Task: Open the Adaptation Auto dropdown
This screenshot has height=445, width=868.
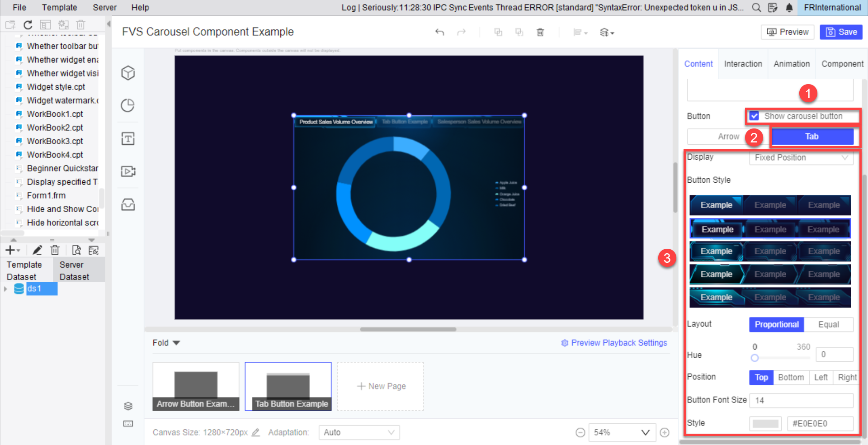Action: (359, 433)
